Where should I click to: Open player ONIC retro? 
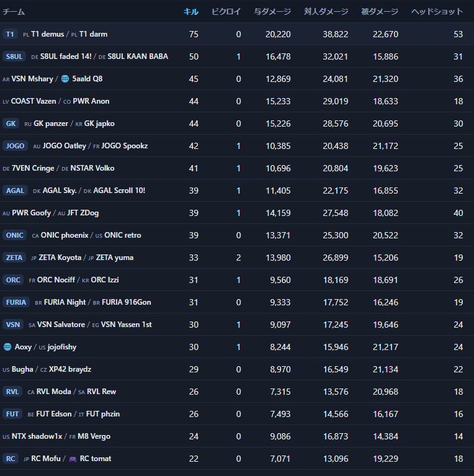pyautogui.click(x=123, y=235)
